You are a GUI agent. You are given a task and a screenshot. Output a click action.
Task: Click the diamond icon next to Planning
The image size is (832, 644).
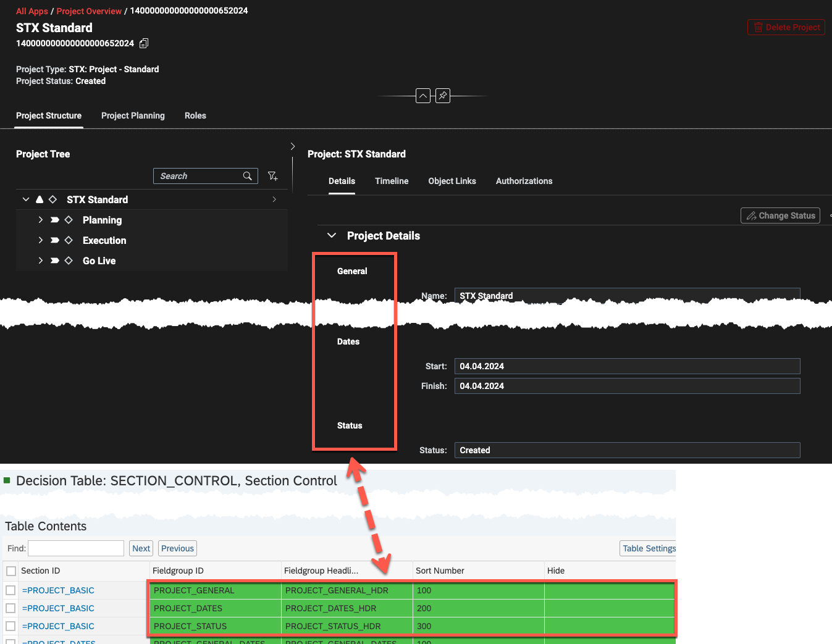pyautogui.click(x=69, y=220)
